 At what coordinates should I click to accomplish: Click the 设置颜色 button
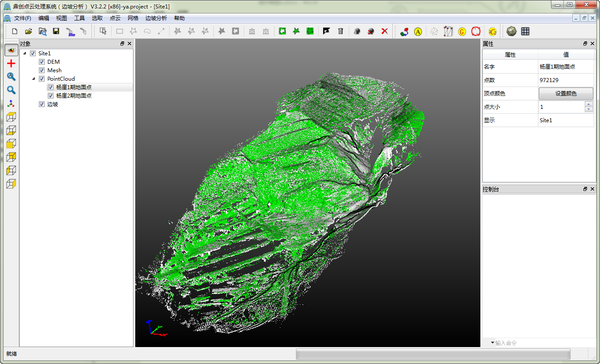pyautogui.click(x=566, y=94)
